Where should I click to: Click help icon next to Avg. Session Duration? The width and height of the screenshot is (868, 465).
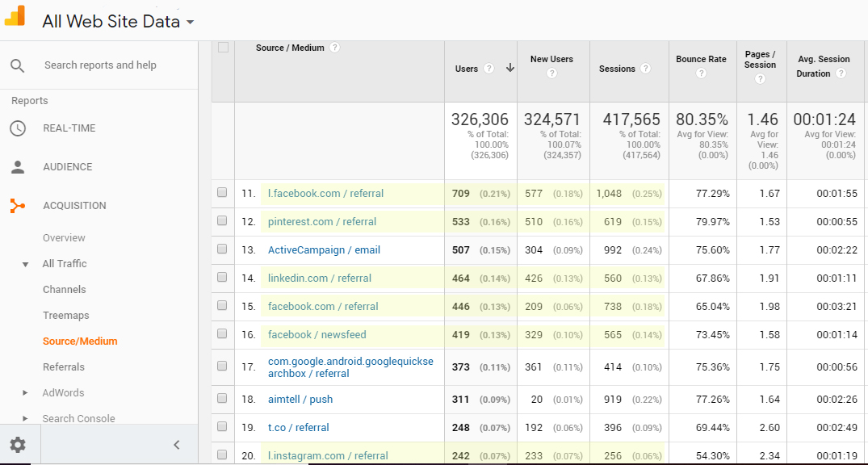[x=841, y=73]
